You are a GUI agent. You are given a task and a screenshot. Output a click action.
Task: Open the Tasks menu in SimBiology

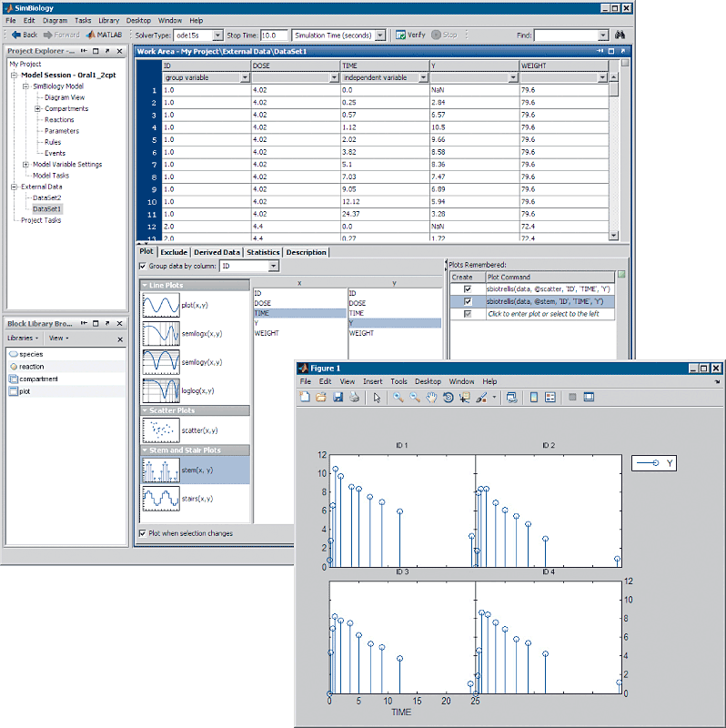[x=83, y=20]
